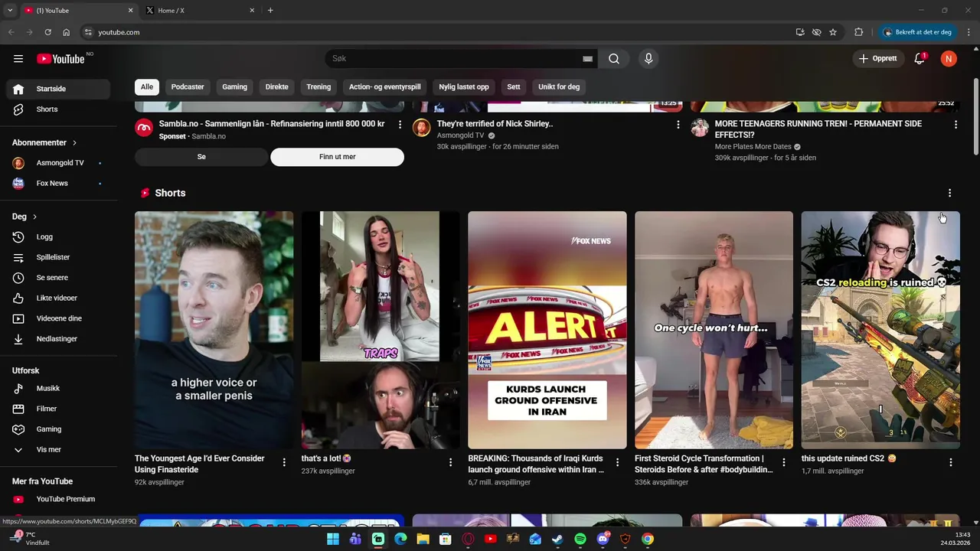Open options for 'this update ruined CS2' short
The width and height of the screenshot is (980, 551).
pos(950,462)
